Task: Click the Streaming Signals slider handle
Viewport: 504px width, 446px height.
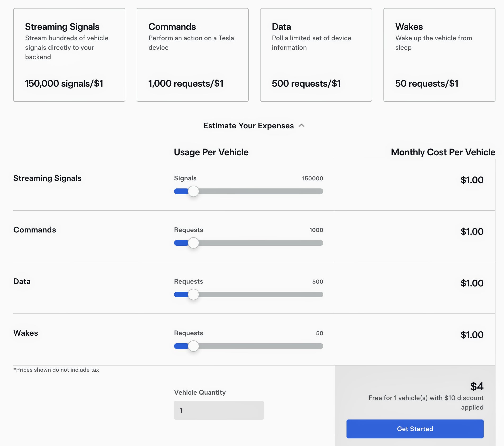Action: [193, 191]
